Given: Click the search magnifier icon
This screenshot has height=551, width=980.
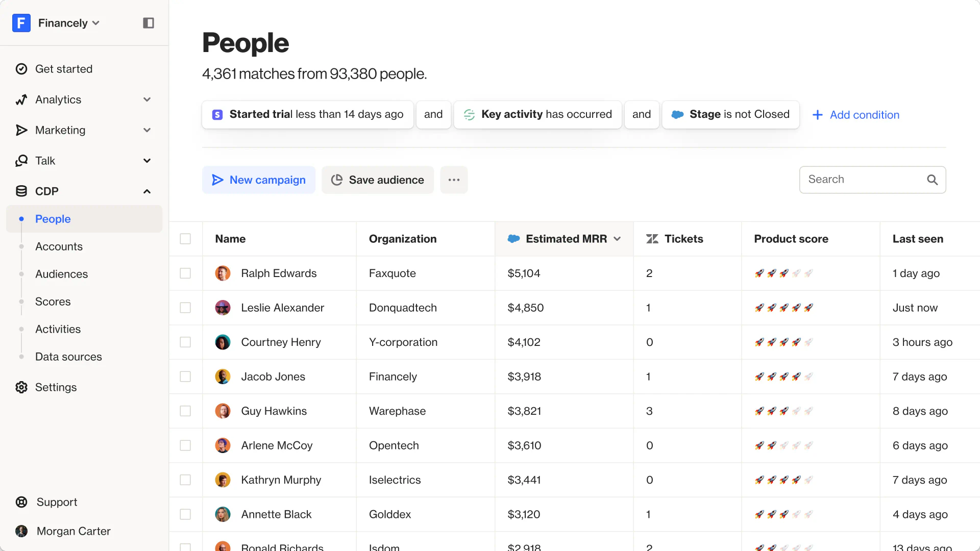Looking at the screenshot, I should click(x=932, y=180).
